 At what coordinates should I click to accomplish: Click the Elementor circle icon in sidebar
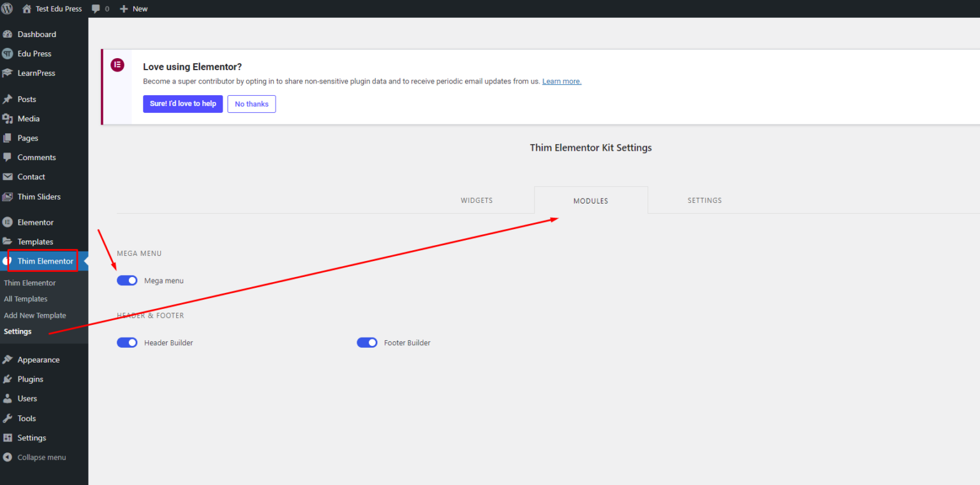8,222
